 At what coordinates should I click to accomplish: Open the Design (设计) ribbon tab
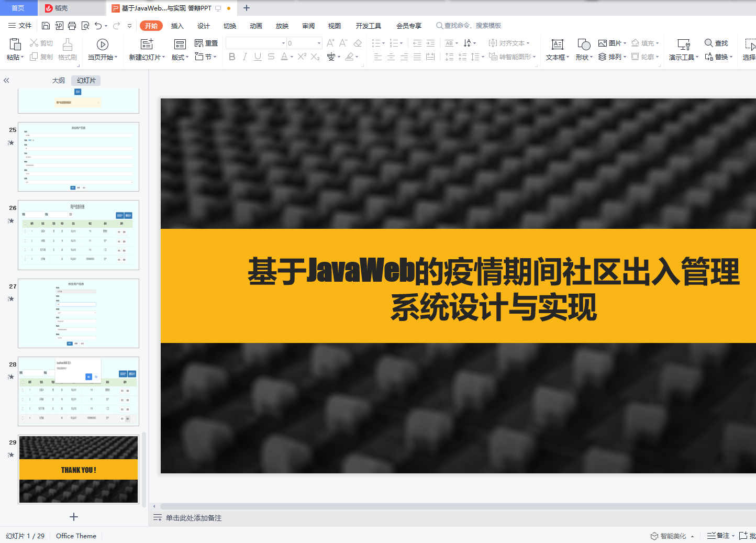pos(204,26)
